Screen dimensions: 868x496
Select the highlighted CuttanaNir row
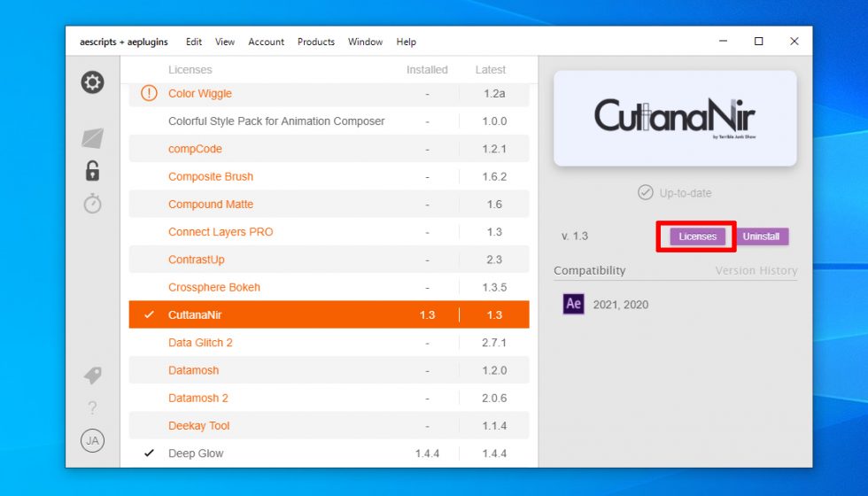(x=329, y=314)
